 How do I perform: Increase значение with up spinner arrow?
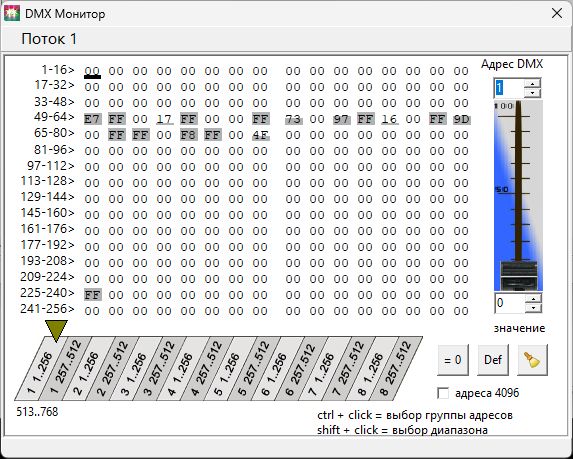pyautogui.click(x=533, y=299)
